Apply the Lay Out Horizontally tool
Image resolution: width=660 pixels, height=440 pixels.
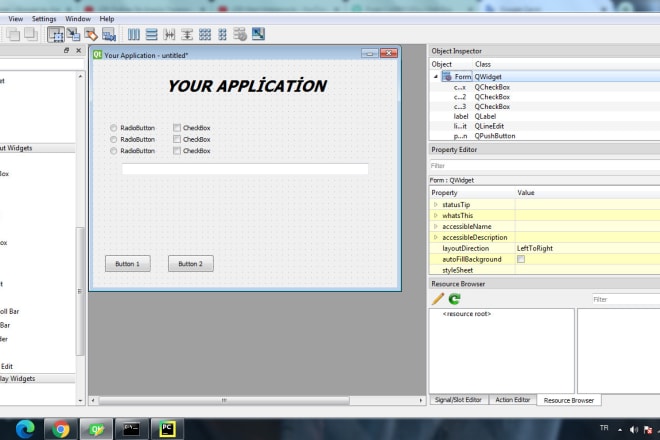(134, 34)
